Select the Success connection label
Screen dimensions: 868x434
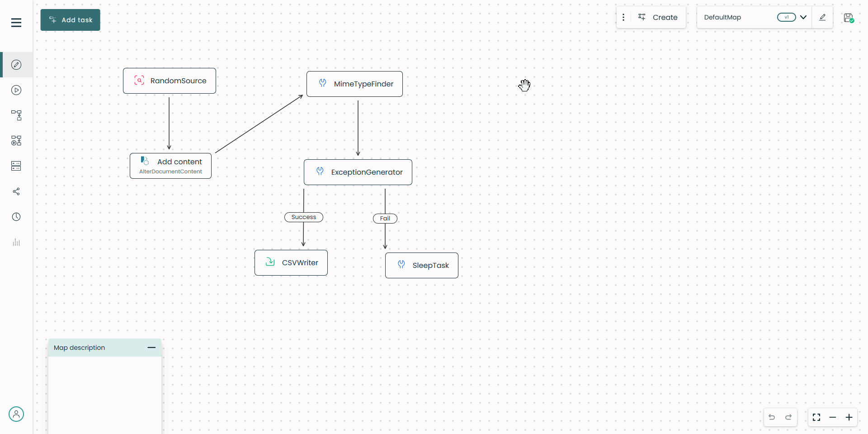(304, 217)
